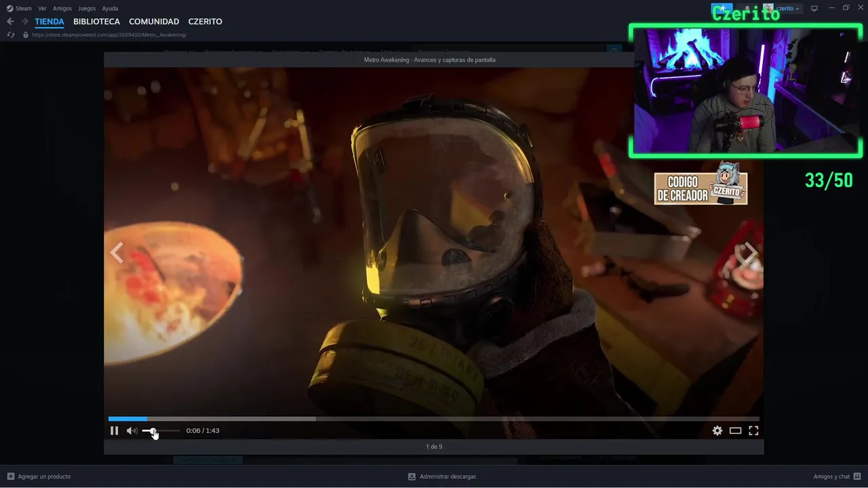Open the CZERITO profile tab
The height and width of the screenshot is (488, 868).
205,22
